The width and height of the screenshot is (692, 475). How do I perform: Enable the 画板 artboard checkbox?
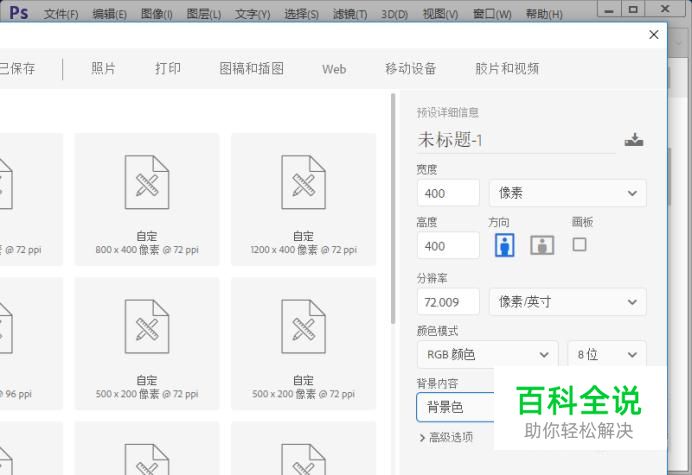[x=579, y=244]
